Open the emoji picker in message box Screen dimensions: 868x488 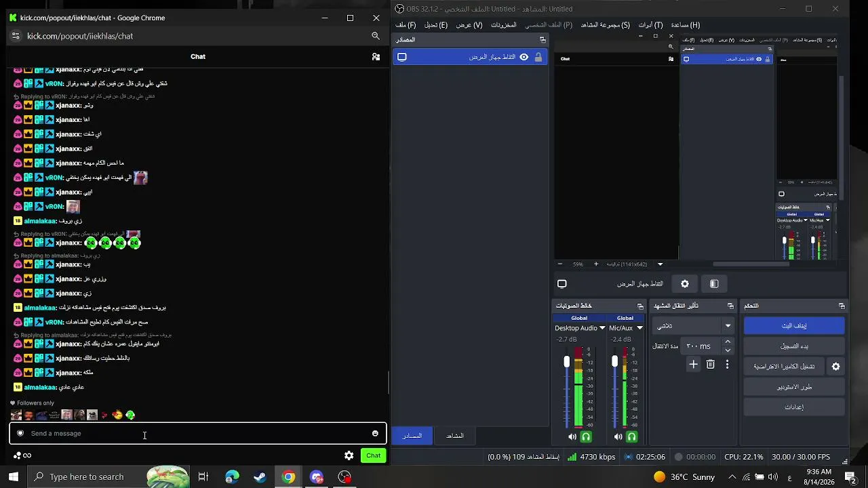click(375, 434)
